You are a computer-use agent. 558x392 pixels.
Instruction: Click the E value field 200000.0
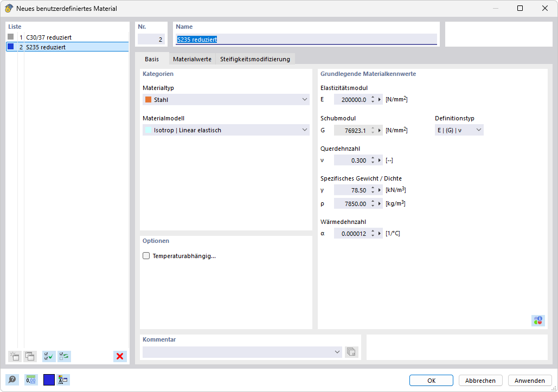pyautogui.click(x=351, y=100)
